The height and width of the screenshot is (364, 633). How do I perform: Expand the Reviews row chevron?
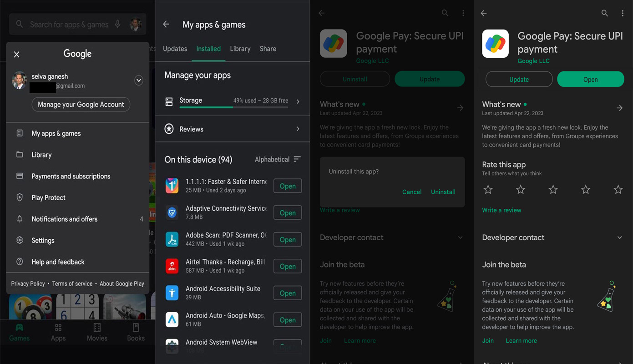[x=298, y=129]
